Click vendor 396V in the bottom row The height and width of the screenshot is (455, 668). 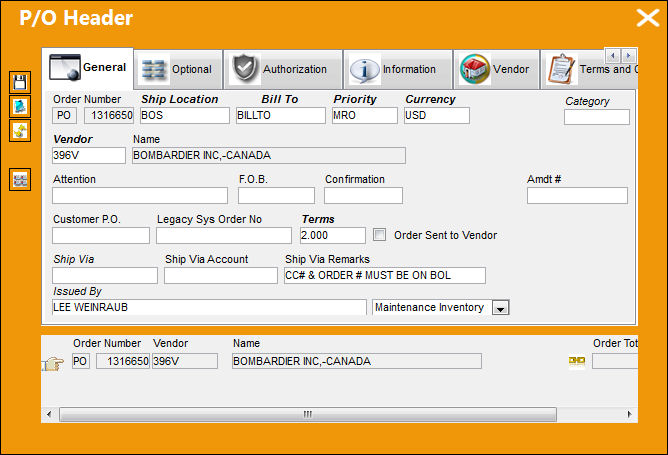185,361
